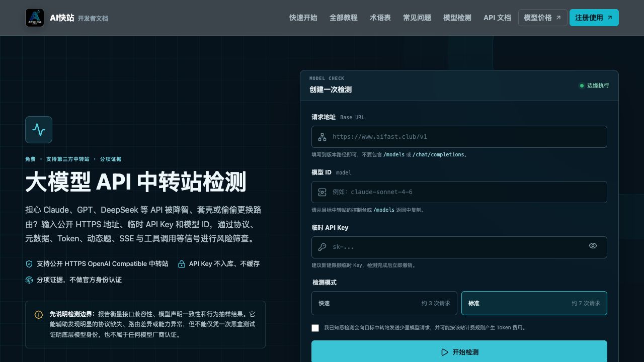Click the 创建一次检测 panel title

[x=331, y=89]
